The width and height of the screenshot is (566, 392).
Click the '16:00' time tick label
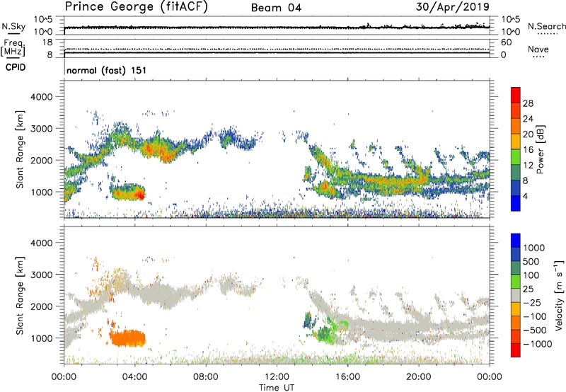coord(347,377)
